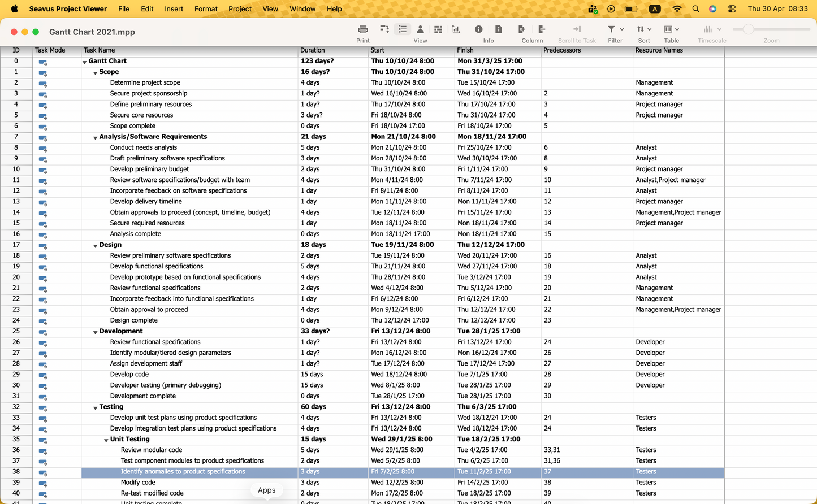Click '15 days' duration for Develop code

(312, 374)
